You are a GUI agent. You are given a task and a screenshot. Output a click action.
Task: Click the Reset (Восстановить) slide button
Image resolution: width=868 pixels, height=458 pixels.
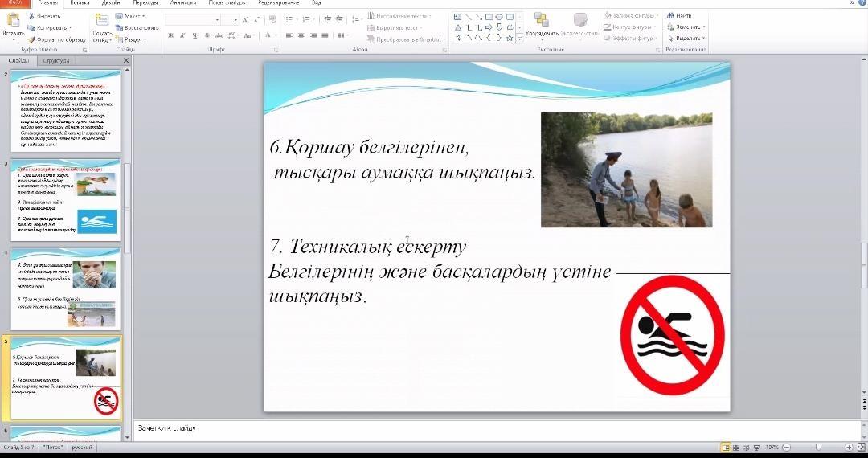tap(137, 27)
